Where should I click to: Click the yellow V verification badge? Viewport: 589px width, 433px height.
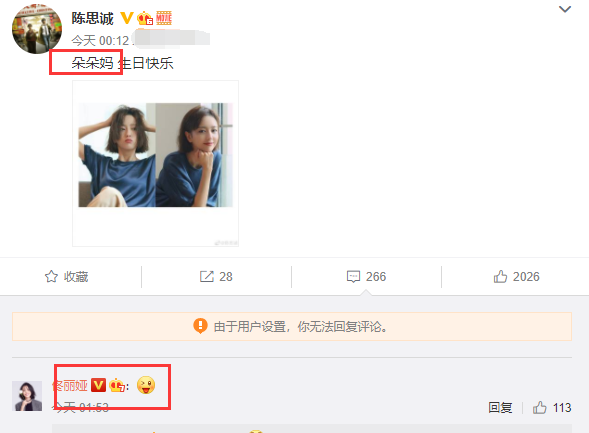pos(127,18)
